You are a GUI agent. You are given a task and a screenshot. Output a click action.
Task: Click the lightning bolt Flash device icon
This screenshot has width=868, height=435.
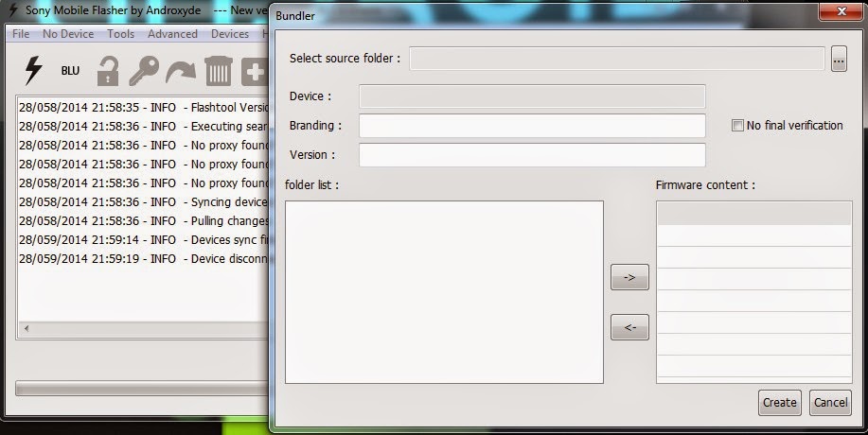point(33,71)
